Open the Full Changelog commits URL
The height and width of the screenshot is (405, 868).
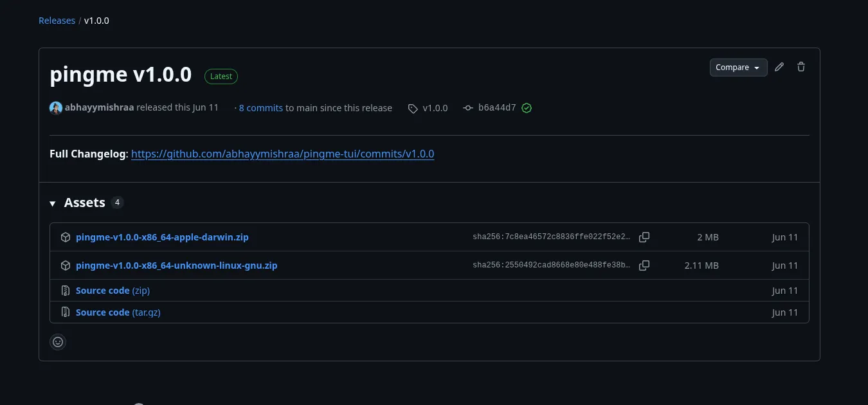point(283,154)
